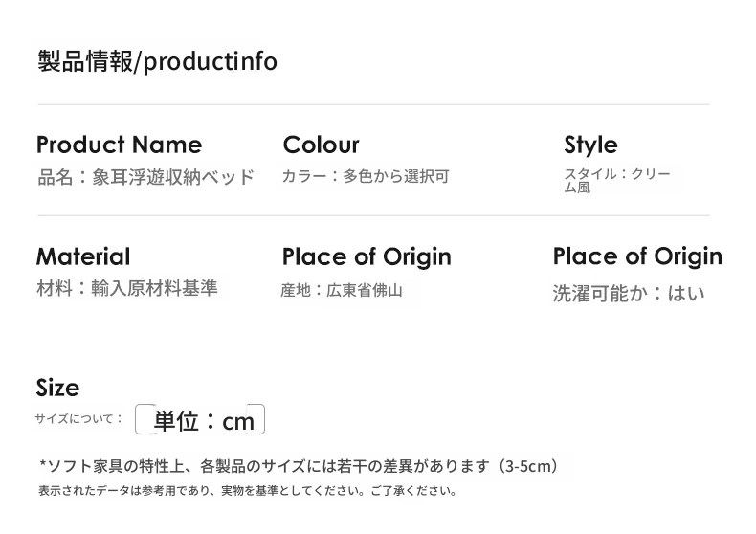Click the カラー：多色から選択可 text
This screenshot has width=756, height=534.
pos(365,176)
